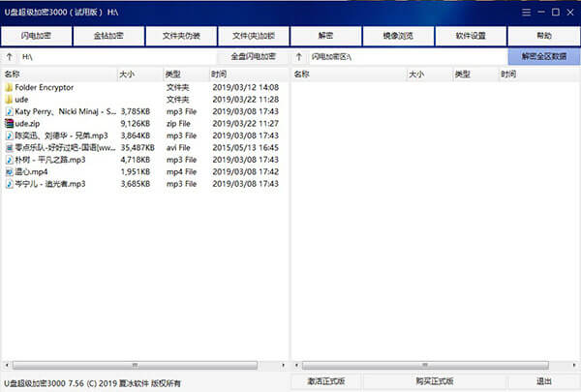This screenshot has height=392, width=581.
Task: Sort left list by 时间 column
Action: coord(249,75)
